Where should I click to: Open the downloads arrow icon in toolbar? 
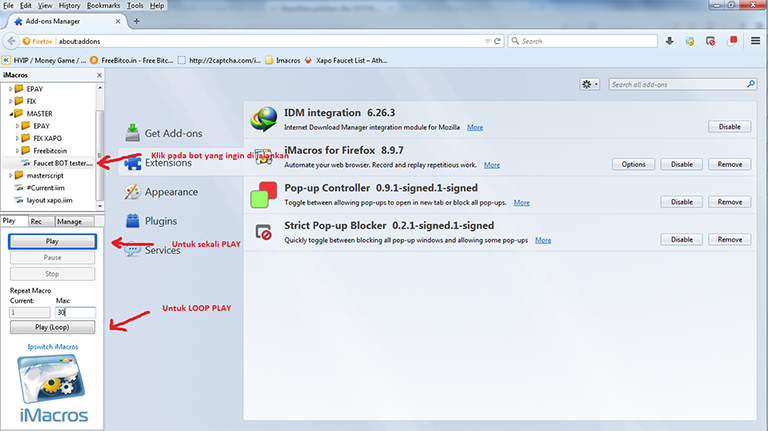pyautogui.click(x=670, y=41)
